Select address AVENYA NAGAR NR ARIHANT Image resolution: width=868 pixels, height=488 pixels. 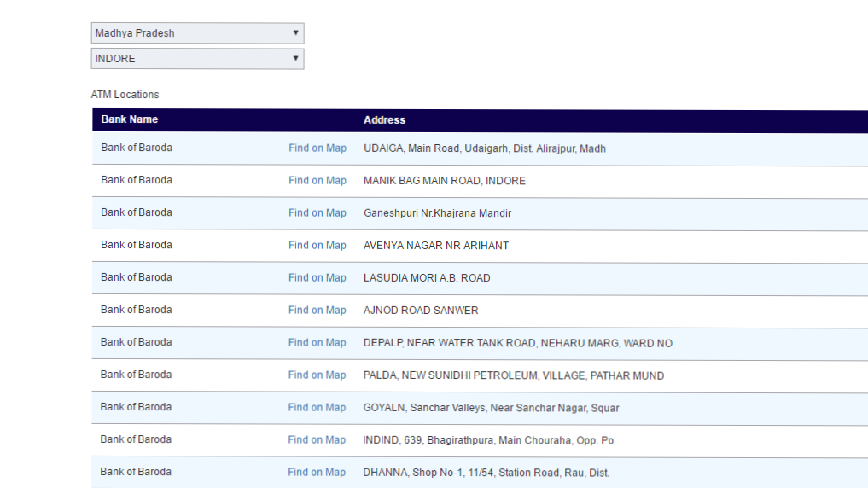(435, 246)
